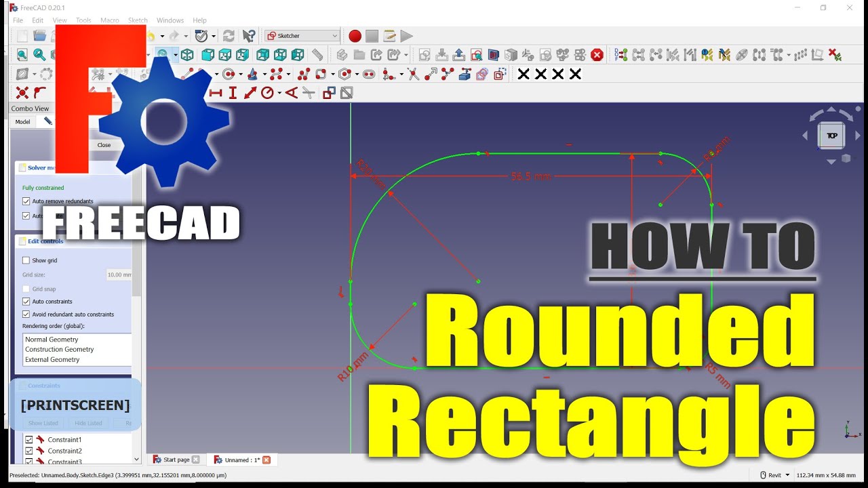Click the Coincident constraint icon
The width and height of the screenshot is (868, 488).
(22, 93)
